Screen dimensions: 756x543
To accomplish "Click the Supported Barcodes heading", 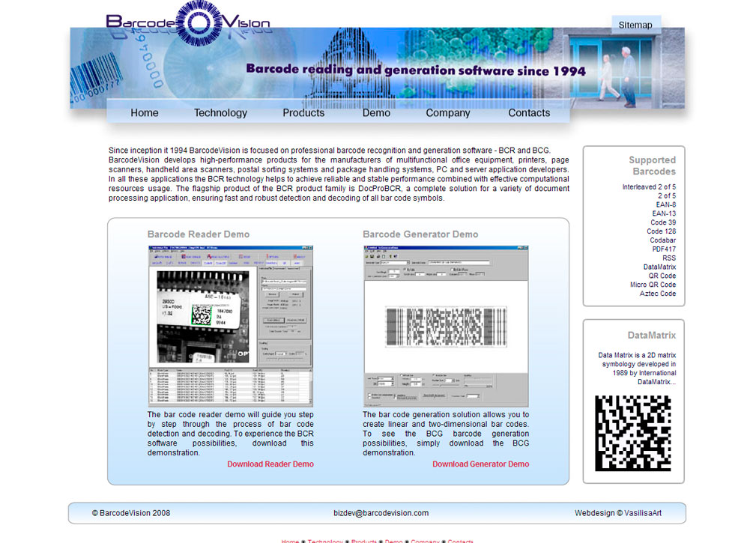I will (652, 166).
